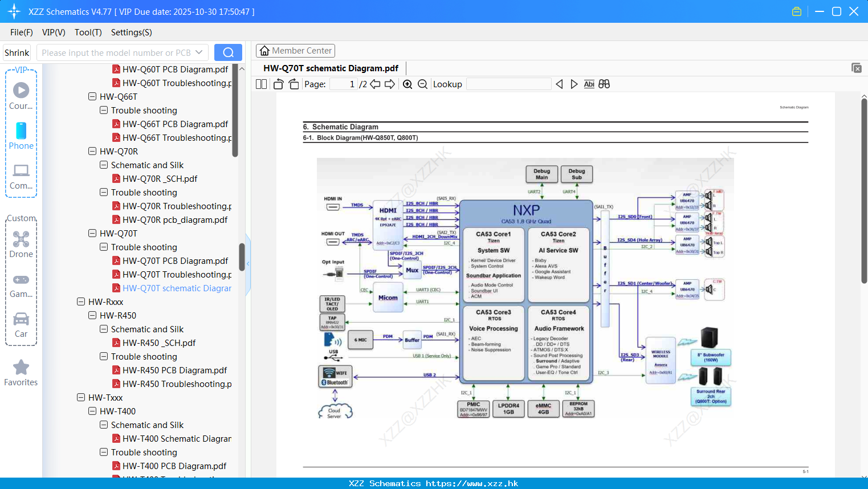
Task: Go to previous page arrow
Action: [375, 84]
